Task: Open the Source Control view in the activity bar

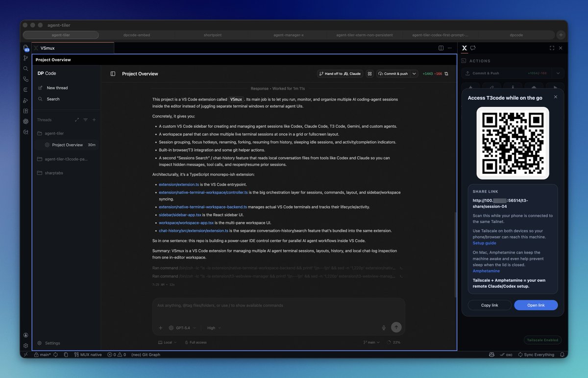Action: [x=26, y=58]
